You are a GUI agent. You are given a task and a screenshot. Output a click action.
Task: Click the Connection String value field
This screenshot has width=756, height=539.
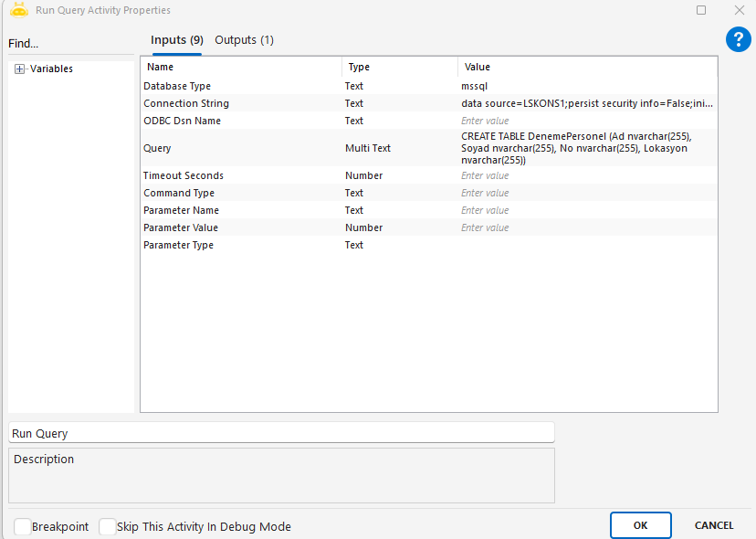586,103
